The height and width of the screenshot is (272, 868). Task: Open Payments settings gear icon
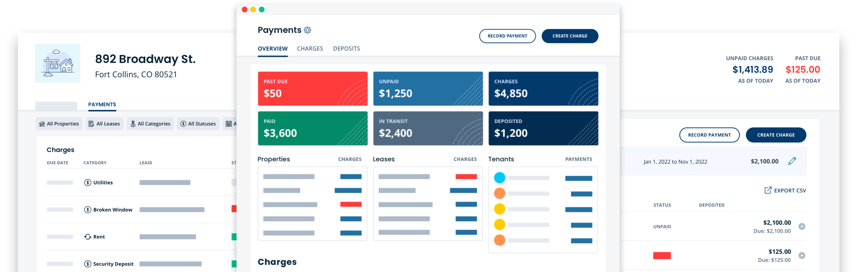[x=307, y=30]
